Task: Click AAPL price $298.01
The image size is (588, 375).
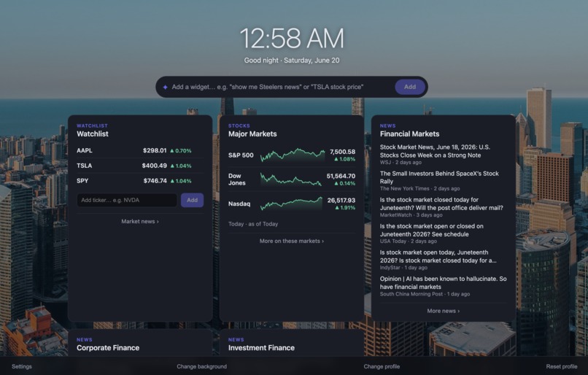Action: coord(155,150)
